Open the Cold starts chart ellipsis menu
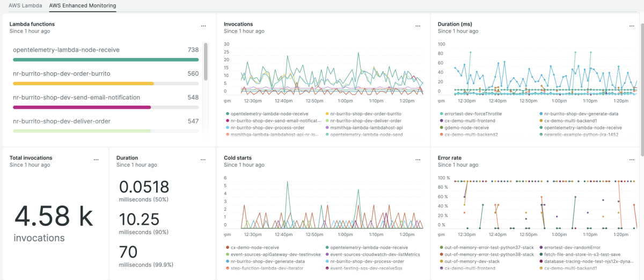 418,159
